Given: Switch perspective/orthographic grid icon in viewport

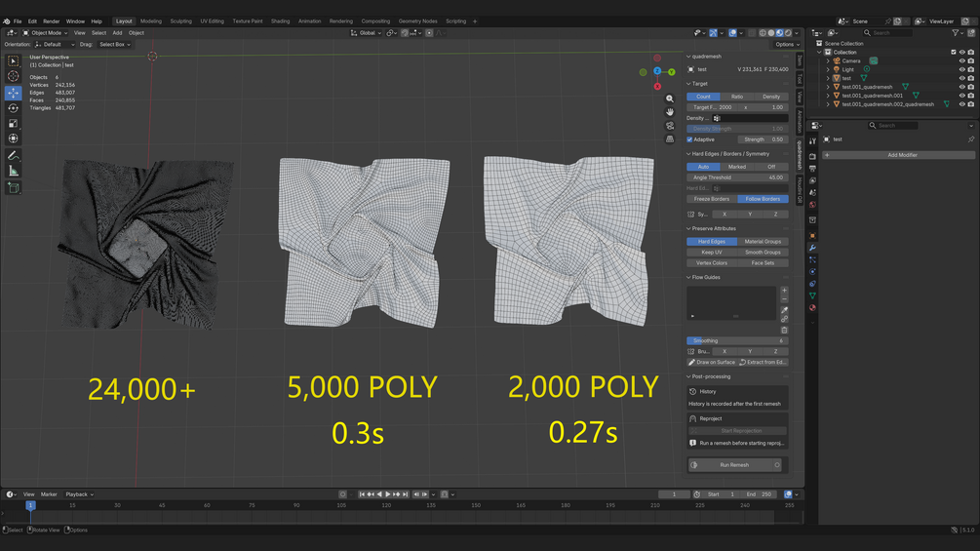Looking at the screenshot, I should tap(669, 138).
